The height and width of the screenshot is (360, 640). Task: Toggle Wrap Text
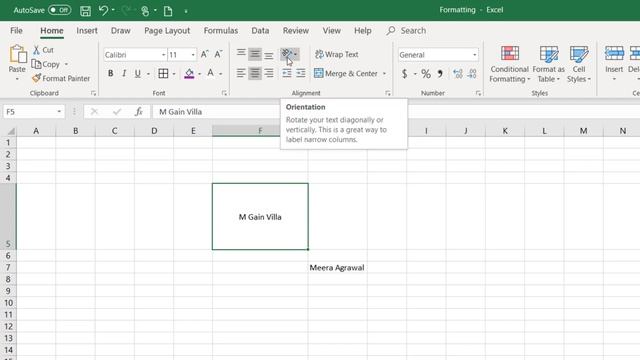tap(337, 54)
